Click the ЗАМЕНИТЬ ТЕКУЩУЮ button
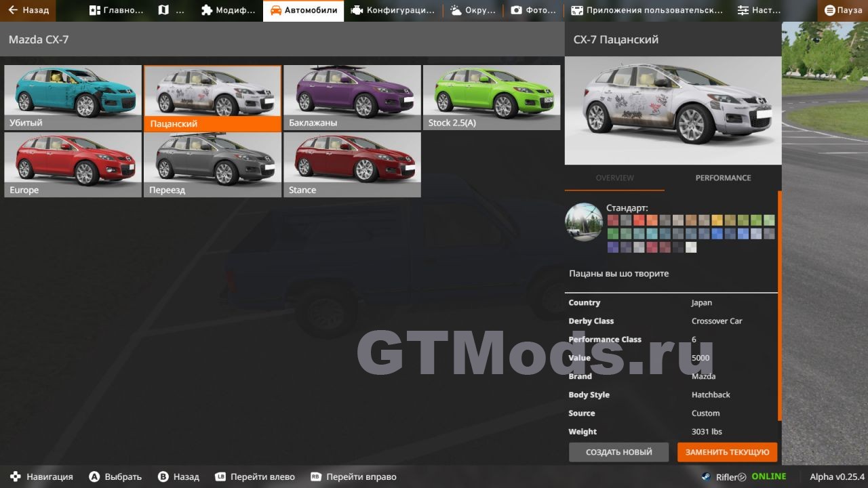The height and width of the screenshot is (488, 868). coord(727,452)
